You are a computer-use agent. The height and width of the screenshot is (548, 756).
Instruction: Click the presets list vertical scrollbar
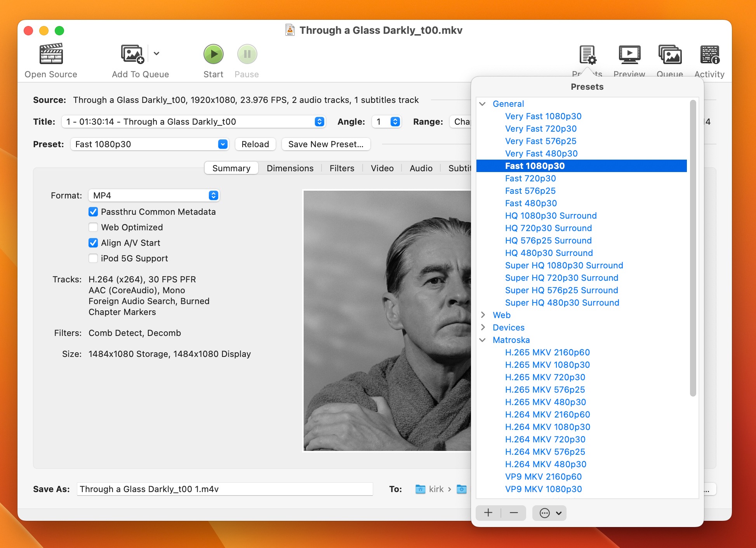[693, 249]
